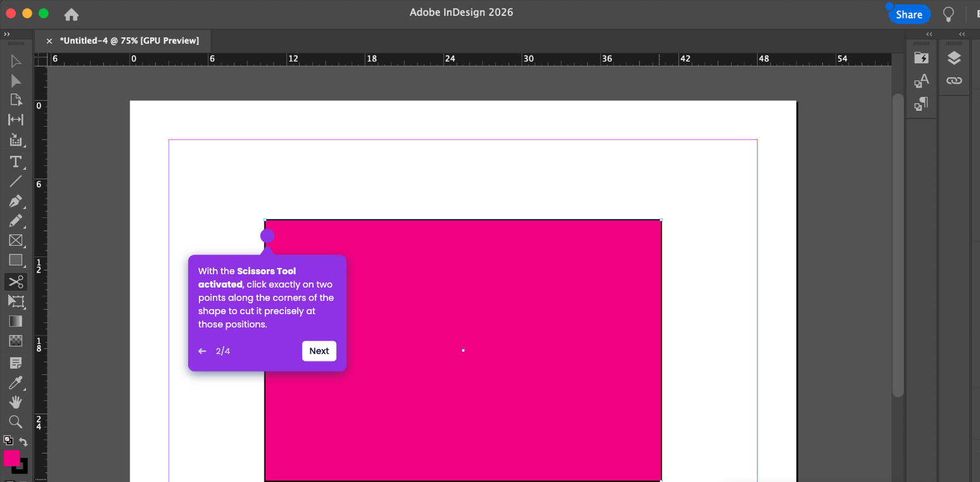This screenshot has width=980, height=482.
Task: Open the CC Libraries panel icon
Action: pos(921,58)
